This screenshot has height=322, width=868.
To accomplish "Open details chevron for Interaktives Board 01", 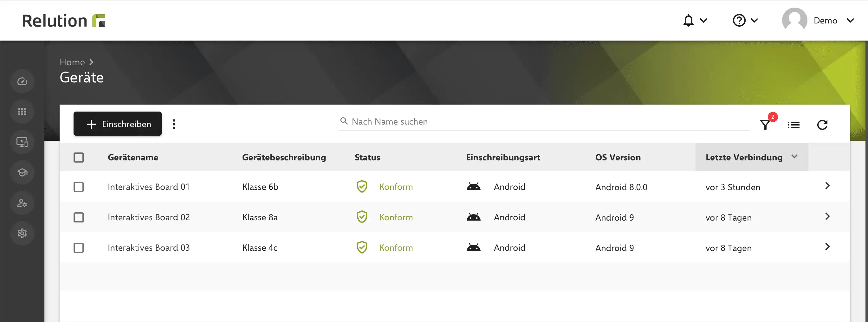I will 827,186.
